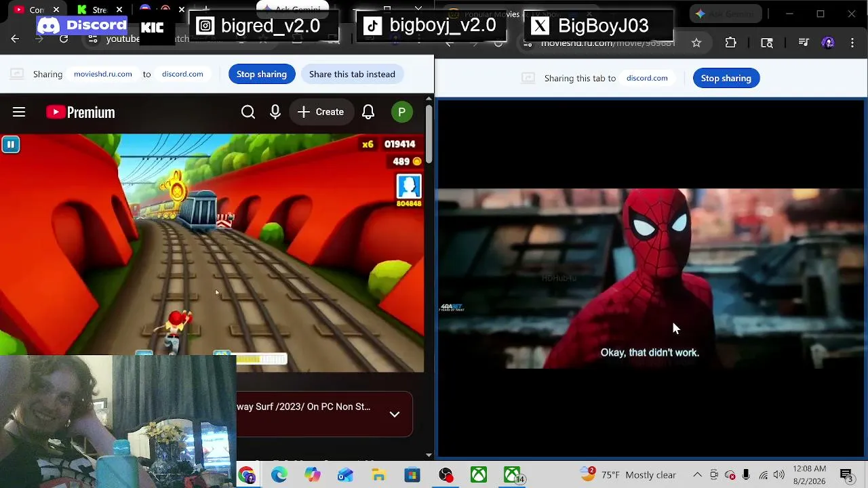Image resolution: width=868 pixels, height=488 pixels.
Task: Click the YouTube page vertical scrollbar
Action: pyautogui.click(x=429, y=134)
